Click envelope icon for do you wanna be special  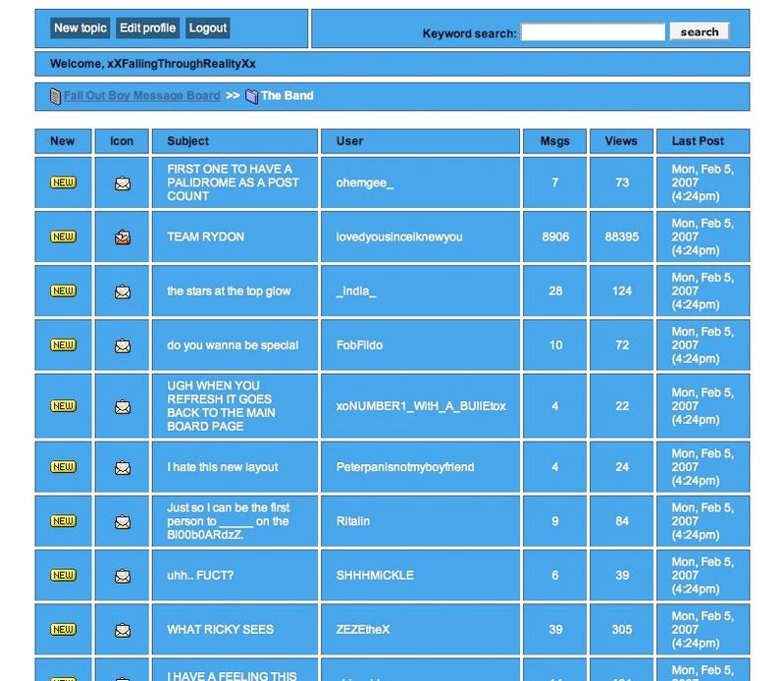coord(123,346)
